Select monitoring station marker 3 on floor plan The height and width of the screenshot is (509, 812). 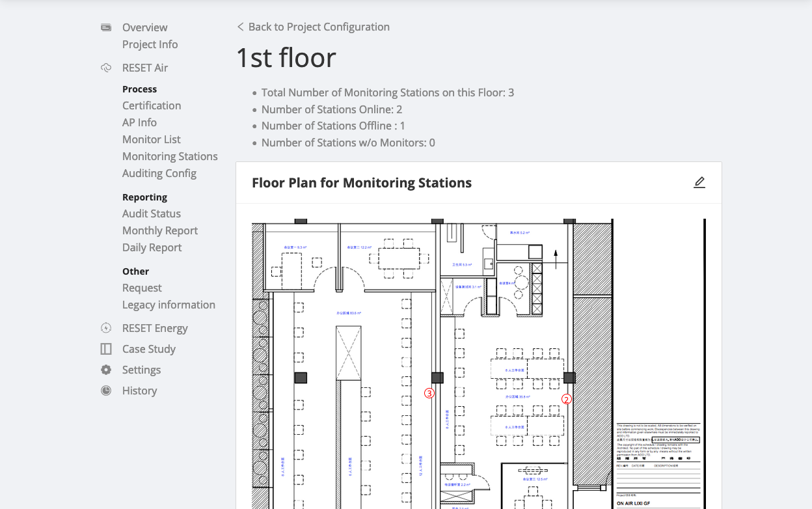pos(429,393)
